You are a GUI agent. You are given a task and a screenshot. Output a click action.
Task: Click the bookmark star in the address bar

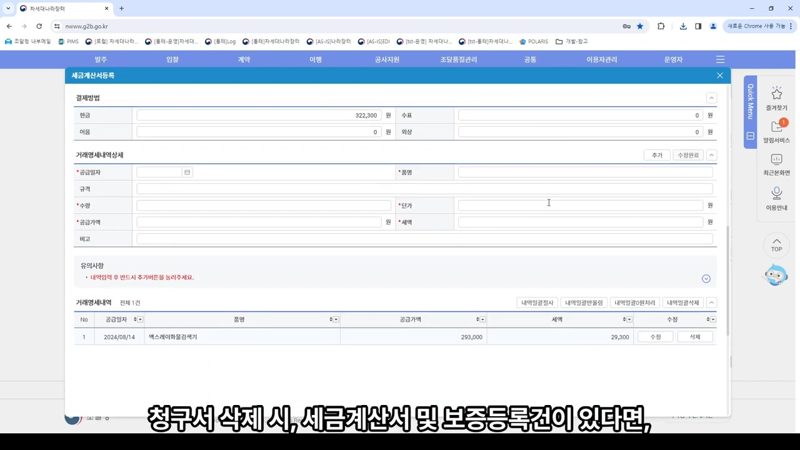(x=640, y=26)
